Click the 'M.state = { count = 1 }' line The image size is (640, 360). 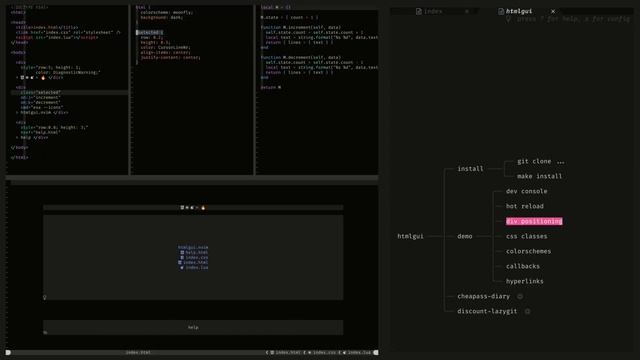[289, 18]
